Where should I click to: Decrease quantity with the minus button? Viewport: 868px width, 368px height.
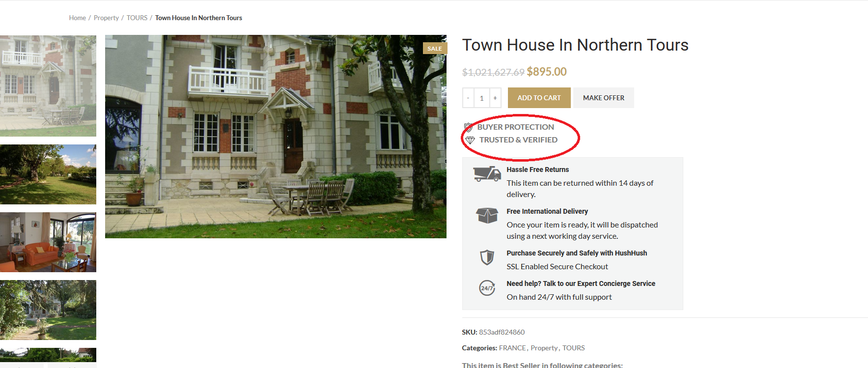[468, 98]
